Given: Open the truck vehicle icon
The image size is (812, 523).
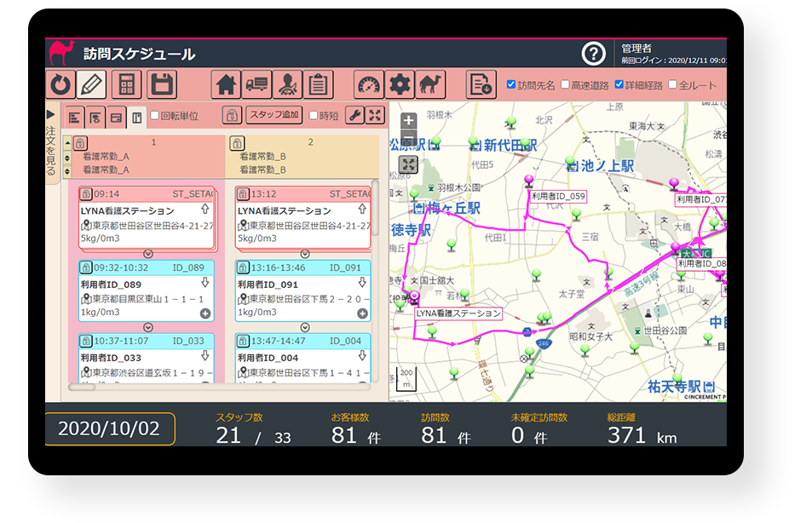Looking at the screenshot, I should point(256,84).
